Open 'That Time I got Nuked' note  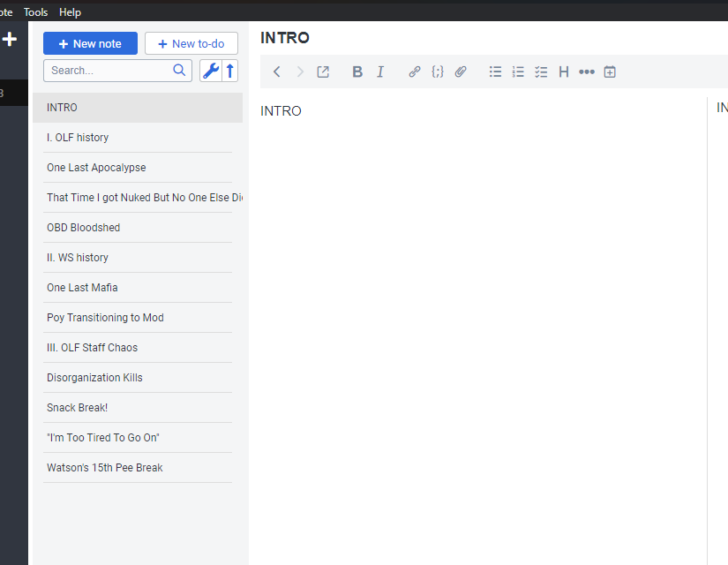tap(138, 198)
